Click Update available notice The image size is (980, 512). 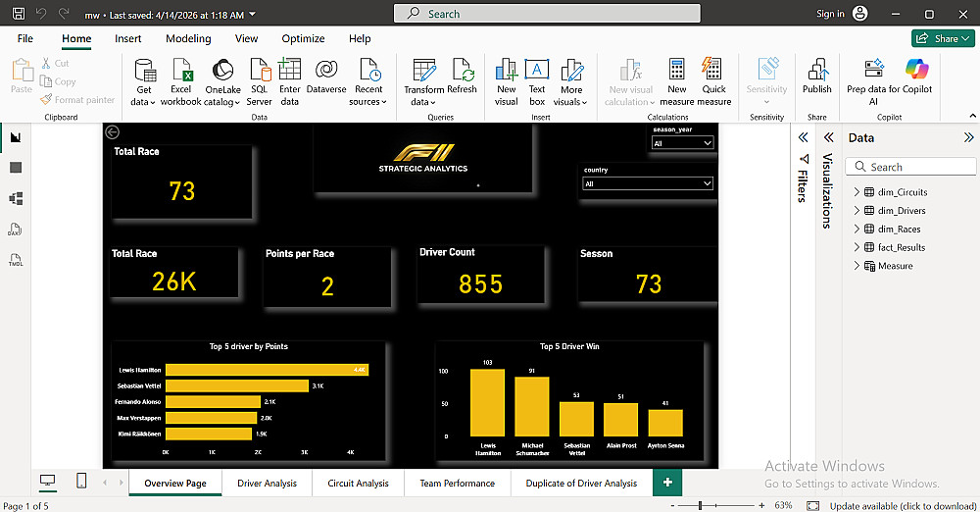coord(903,506)
